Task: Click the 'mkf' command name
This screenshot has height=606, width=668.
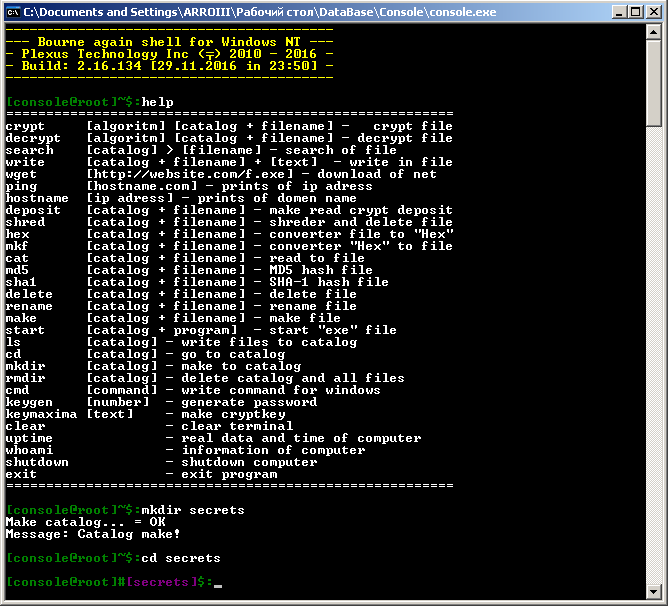Action: [17, 246]
